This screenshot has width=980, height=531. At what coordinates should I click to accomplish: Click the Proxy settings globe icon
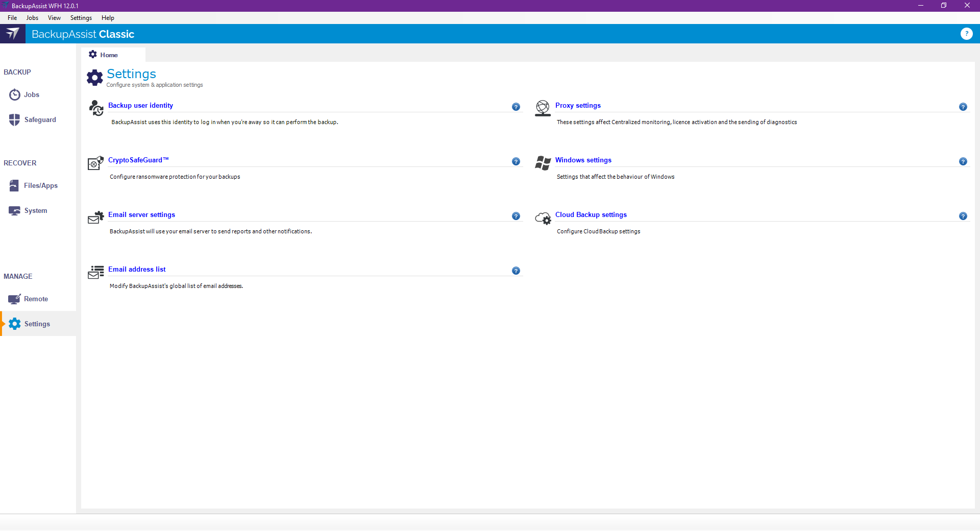click(543, 108)
